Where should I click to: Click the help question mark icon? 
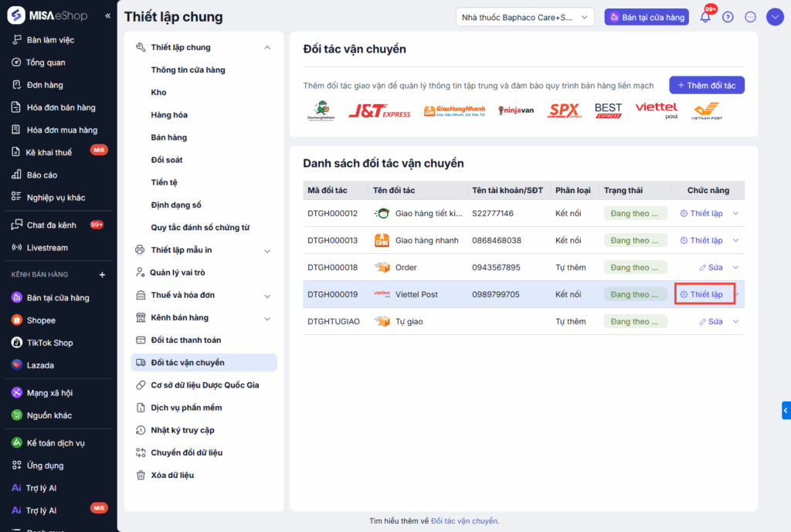point(728,17)
